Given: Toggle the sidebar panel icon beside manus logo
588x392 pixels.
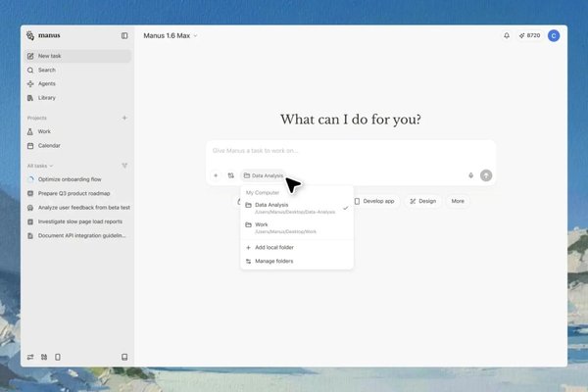Looking at the screenshot, I should pyautogui.click(x=124, y=35).
